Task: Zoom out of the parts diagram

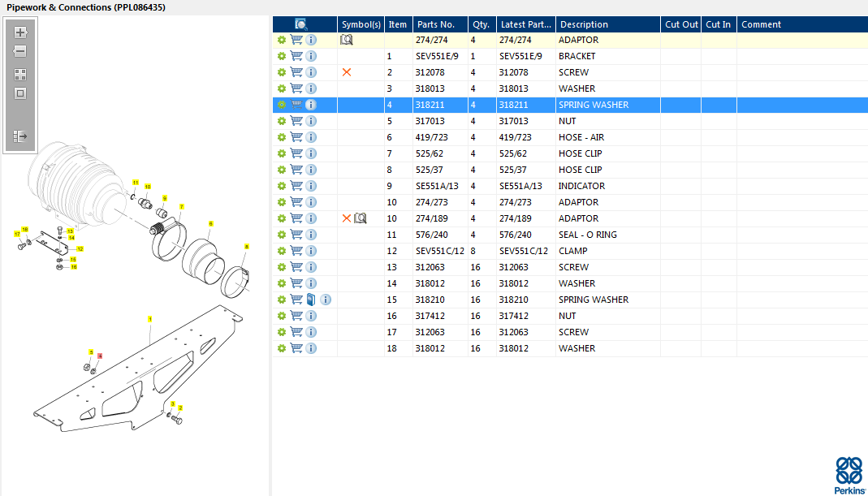Action: 20,51
